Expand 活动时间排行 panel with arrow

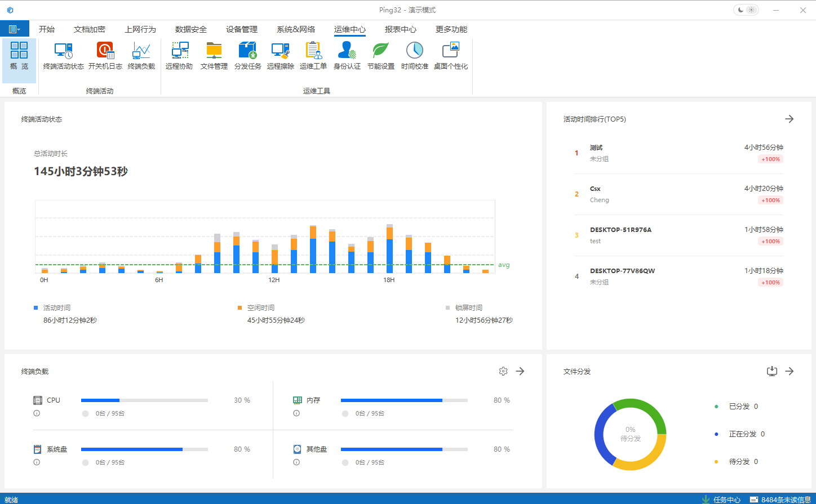click(789, 119)
